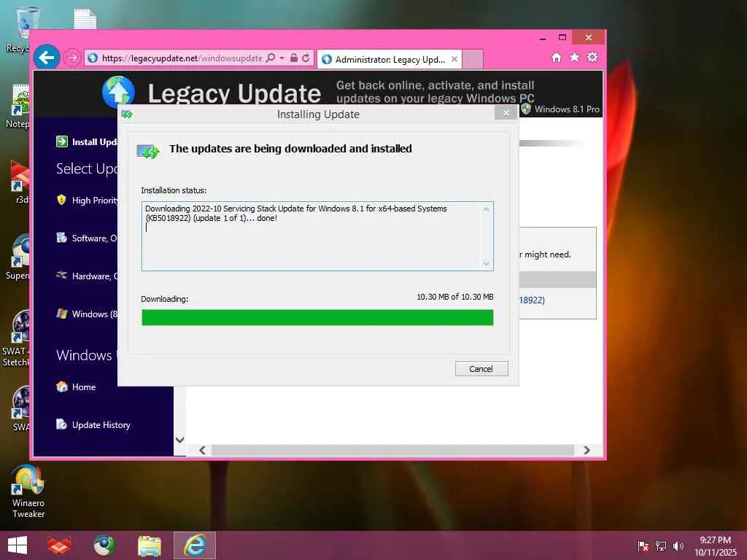Click status box scroll down arrow
This screenshot has height=560, width=747.
coord(486,263)
